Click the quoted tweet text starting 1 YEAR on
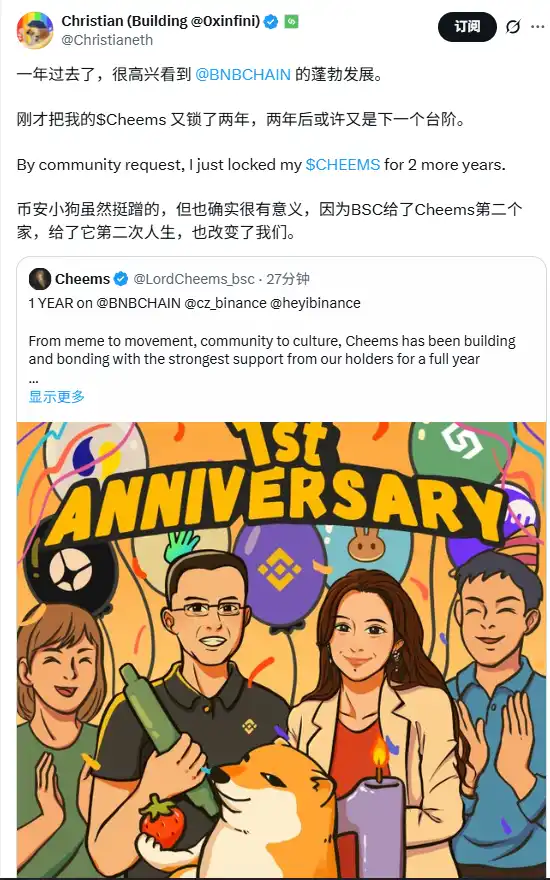 (195, 303)
